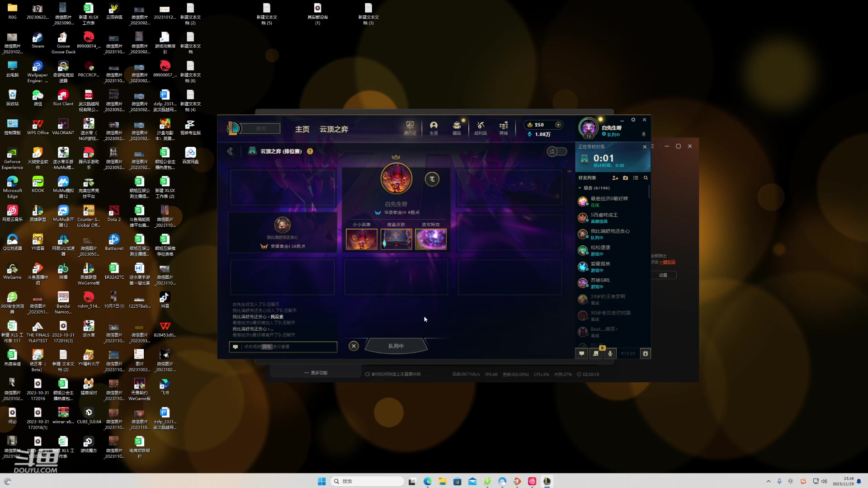Screen dimensions: 868x488
Task: Open the Riot Client desktop shortcut
Action: tap(63, 98)
